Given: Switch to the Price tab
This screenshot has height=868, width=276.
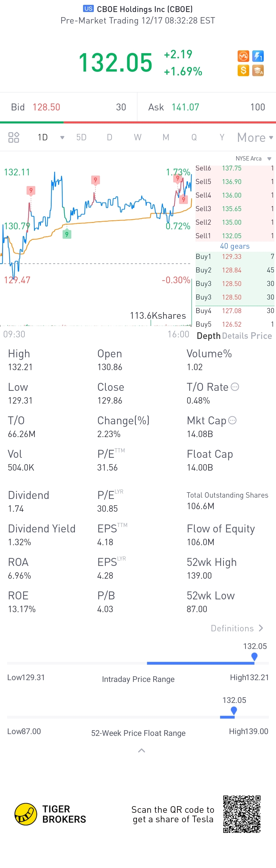Looking at the screenshot, I should pyautogui.click(x=261, y=336).
